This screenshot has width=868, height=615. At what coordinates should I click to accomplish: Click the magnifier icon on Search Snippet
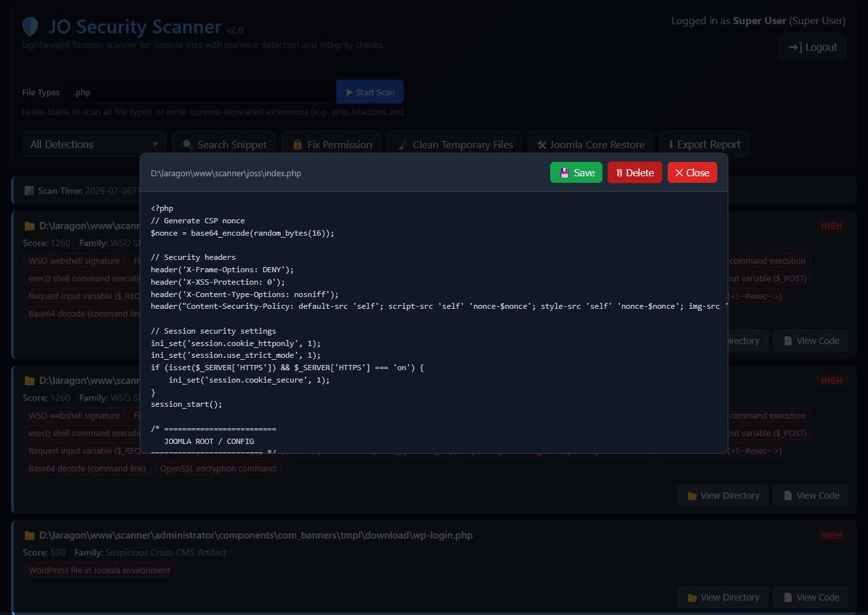coord(188,144)
